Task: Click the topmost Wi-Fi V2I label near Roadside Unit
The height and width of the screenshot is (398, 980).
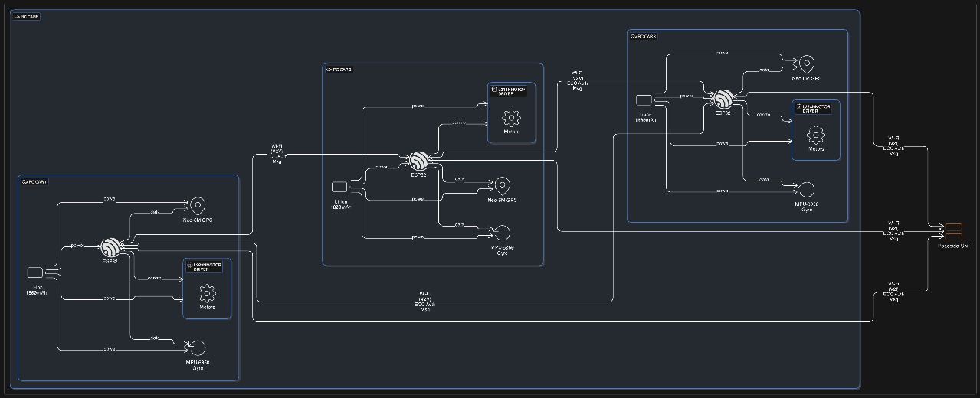Action: click(x=893, y=145)
